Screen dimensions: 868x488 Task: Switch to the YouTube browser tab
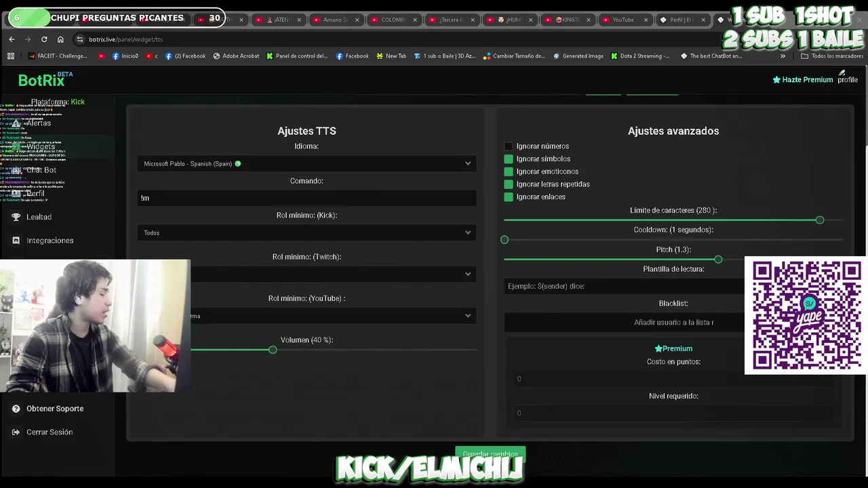pos(624,20)
